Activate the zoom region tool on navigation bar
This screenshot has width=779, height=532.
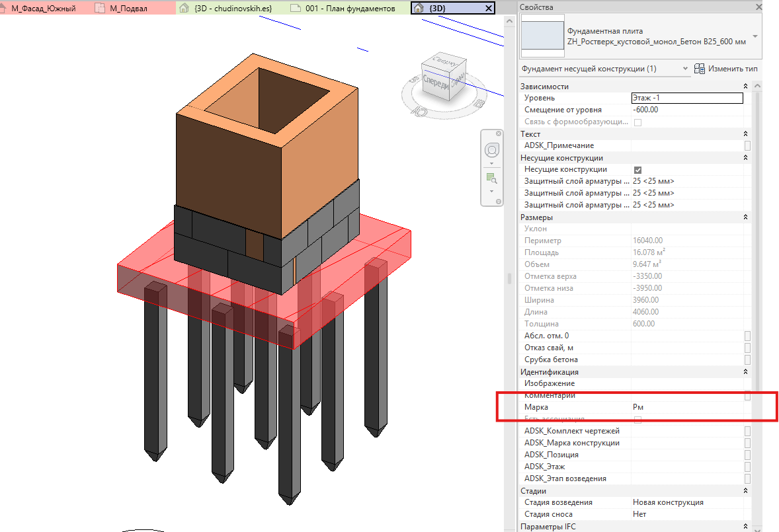point(492,178)
